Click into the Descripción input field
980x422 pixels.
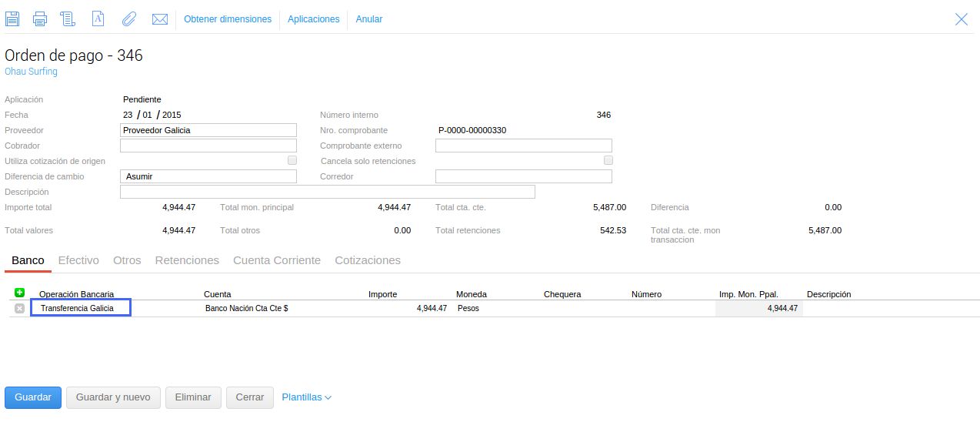click(x=327, y=192)
